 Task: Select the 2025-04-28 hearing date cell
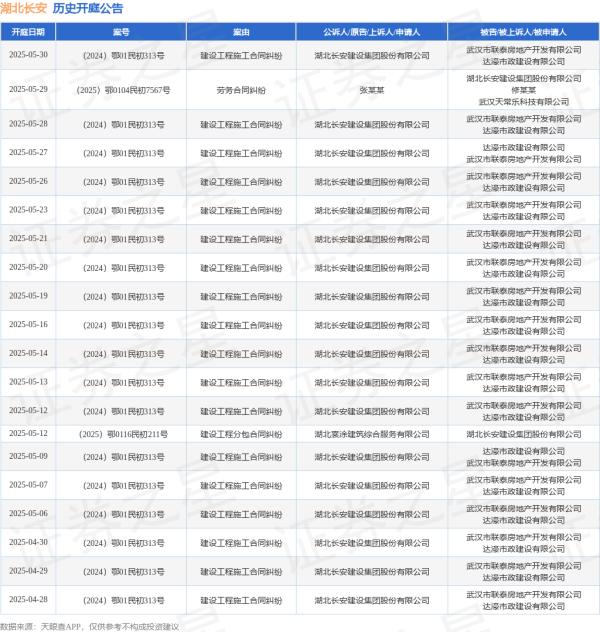tap(28, 600)
